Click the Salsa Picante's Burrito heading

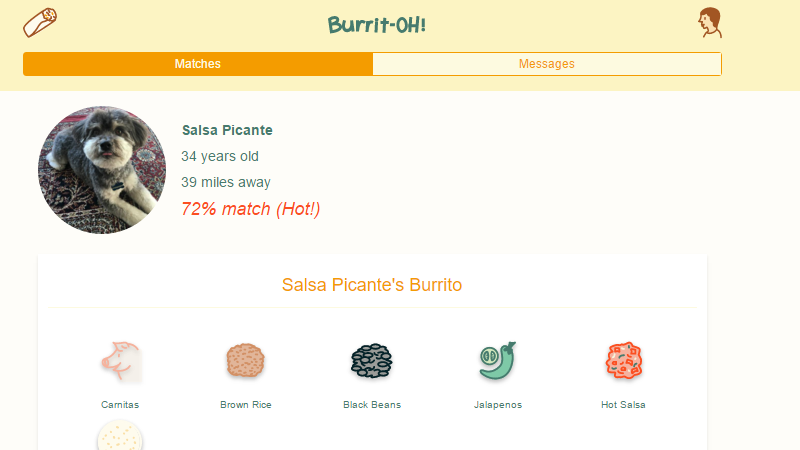(x=372, y=285)
